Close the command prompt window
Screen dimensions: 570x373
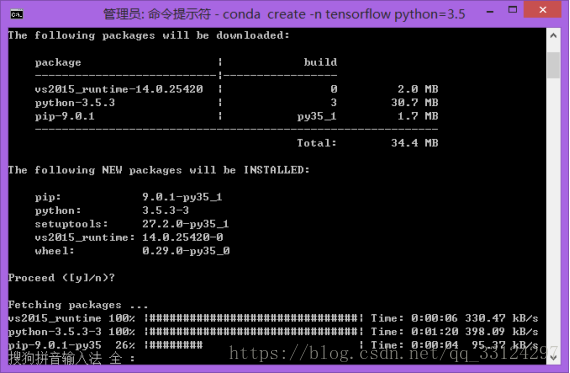542,9
